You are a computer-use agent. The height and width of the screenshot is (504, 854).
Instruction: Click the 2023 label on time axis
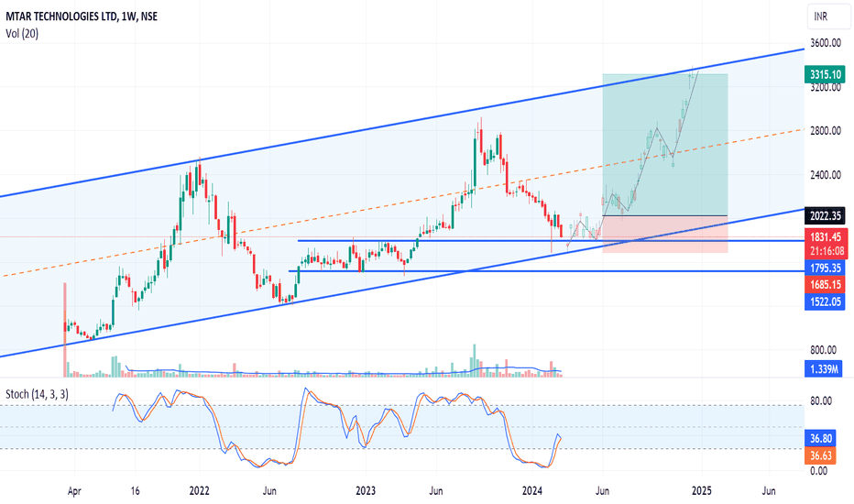pos(366,491)
